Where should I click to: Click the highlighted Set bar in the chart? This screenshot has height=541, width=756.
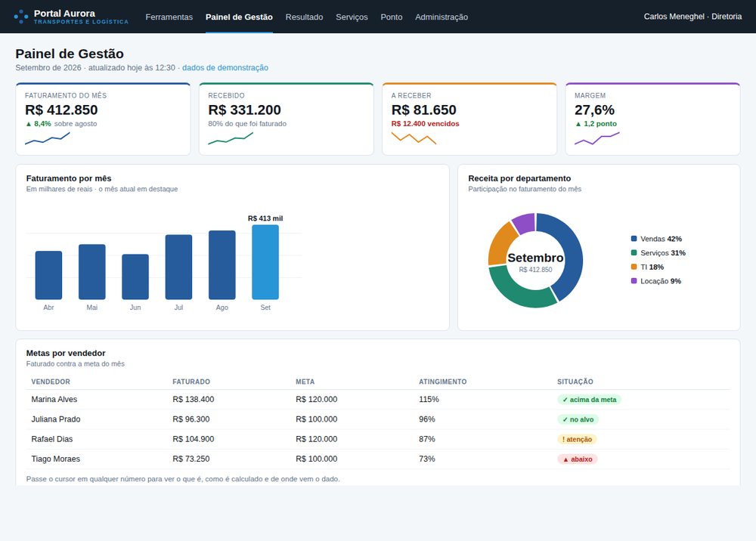click(265, 262)
